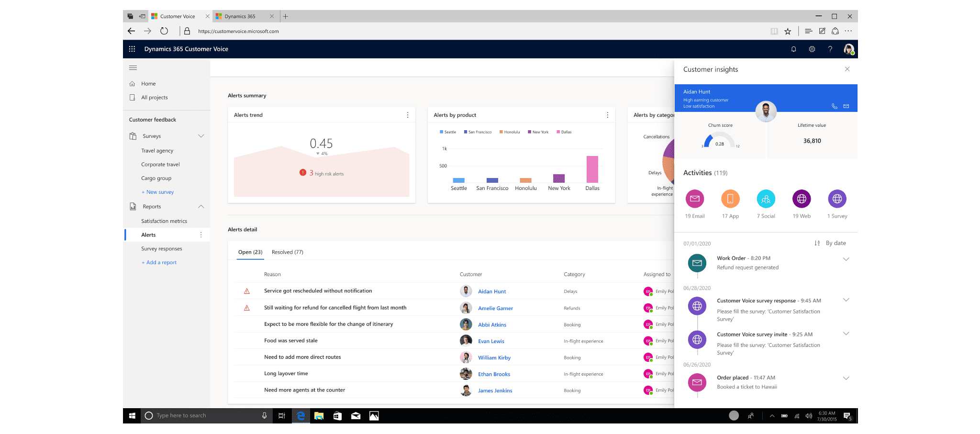This screenshot has height=434, width=980.
Task: Switch to the Resolved (77) tab
Action: click(x=288, y=252)
